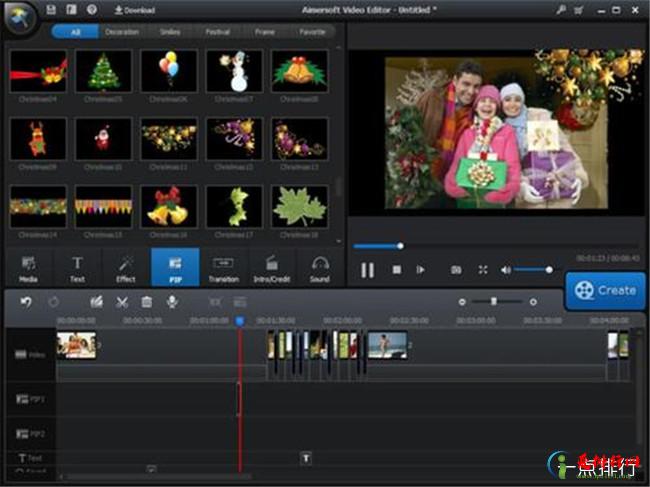Mute the preview volume speaker

click(x=506, y=270)
